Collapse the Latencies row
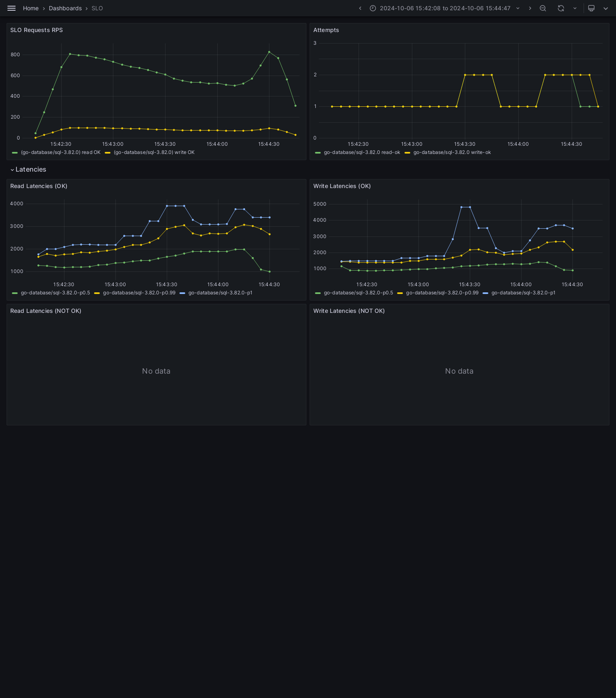Viewport: 616px width, 698px height. pos(28,170)
